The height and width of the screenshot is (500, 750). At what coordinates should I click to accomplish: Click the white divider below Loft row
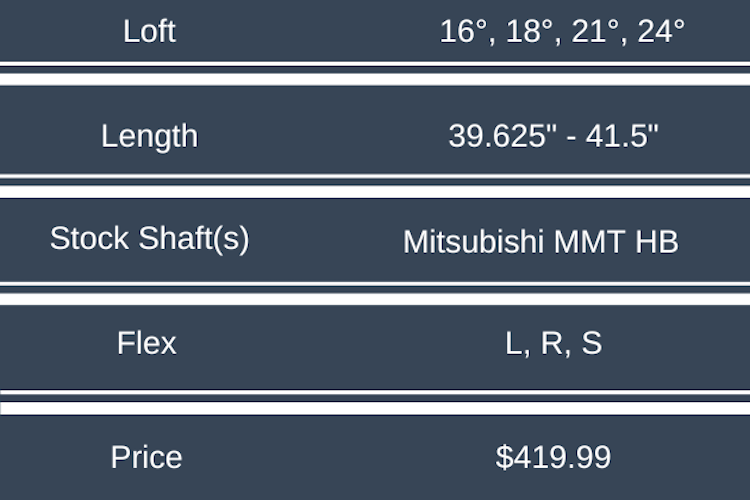coord(375,75)
